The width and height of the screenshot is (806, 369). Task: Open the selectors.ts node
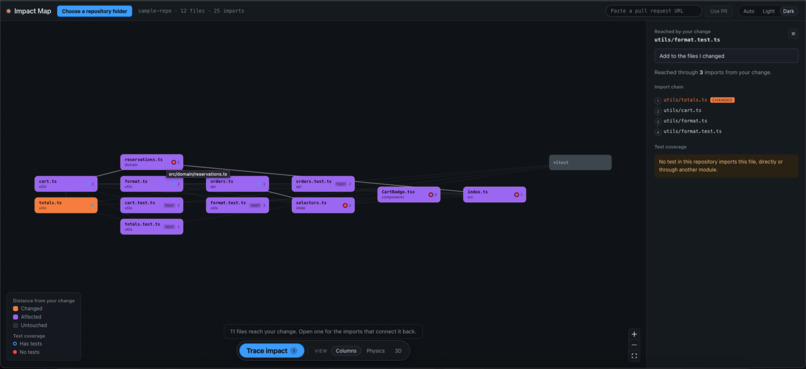(x=323, y=205)
